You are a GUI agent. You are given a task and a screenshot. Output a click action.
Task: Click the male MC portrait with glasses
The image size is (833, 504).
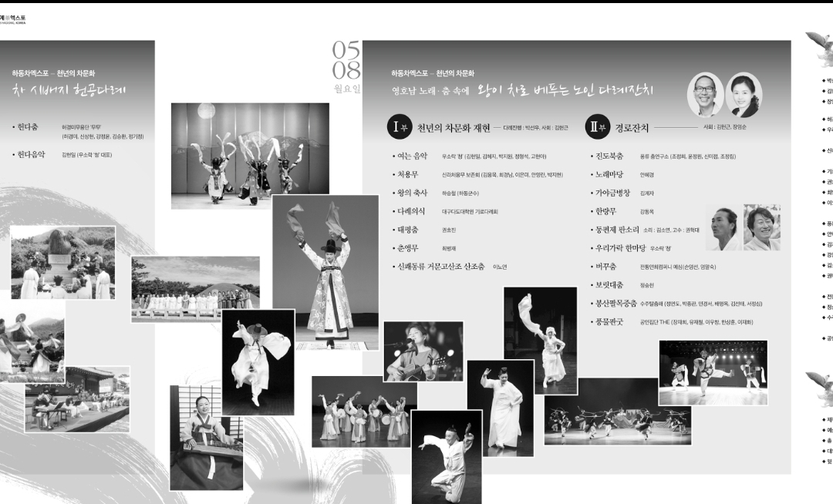705,95
